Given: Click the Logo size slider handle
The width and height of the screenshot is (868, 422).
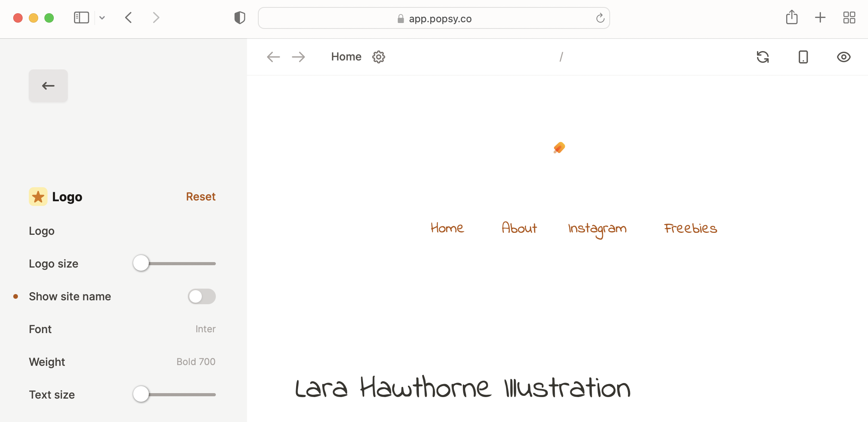Looking at the screenshot, I should pyautogui.click(x=141, y=263).
